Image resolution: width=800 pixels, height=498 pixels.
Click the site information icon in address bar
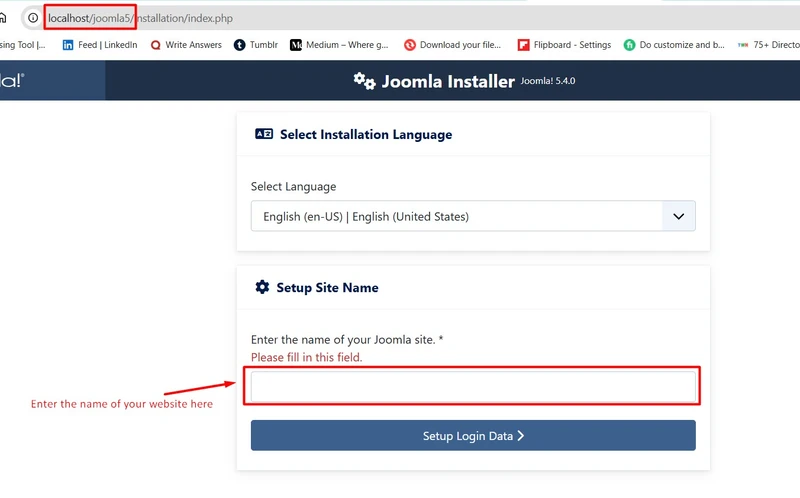pos(33,18)
